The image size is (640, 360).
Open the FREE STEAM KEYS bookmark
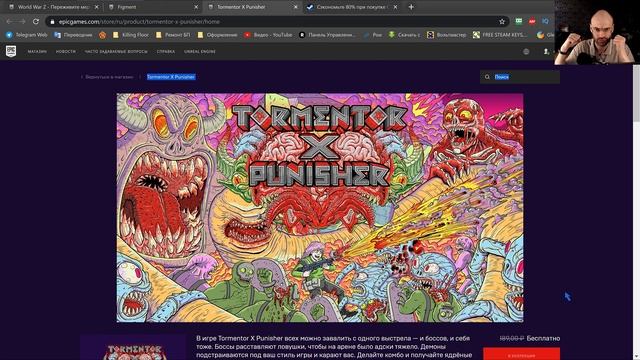click(500, 35)
